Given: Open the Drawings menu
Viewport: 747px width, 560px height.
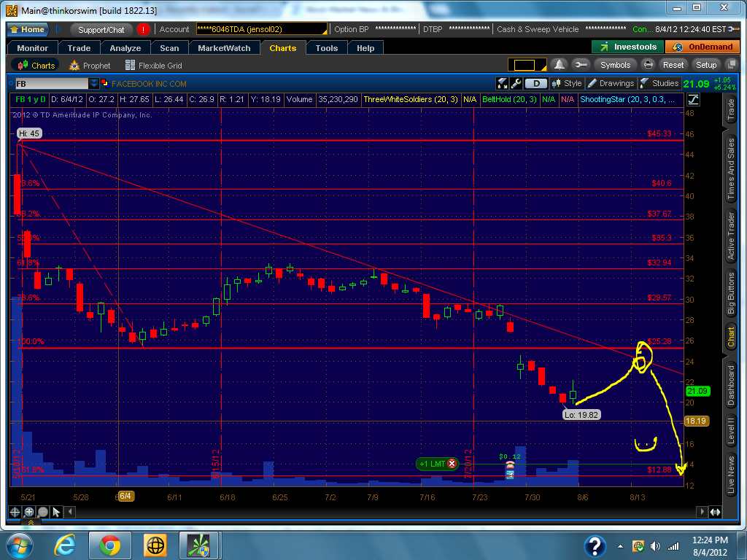Looking at the screenshot, I should click(611, 83).
